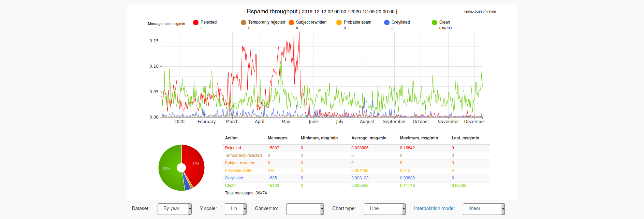The width and height of the screenshot is (644, 219).
Task: Toggle the Subject rewritten orange legend dot
Action: coord(291,23)
